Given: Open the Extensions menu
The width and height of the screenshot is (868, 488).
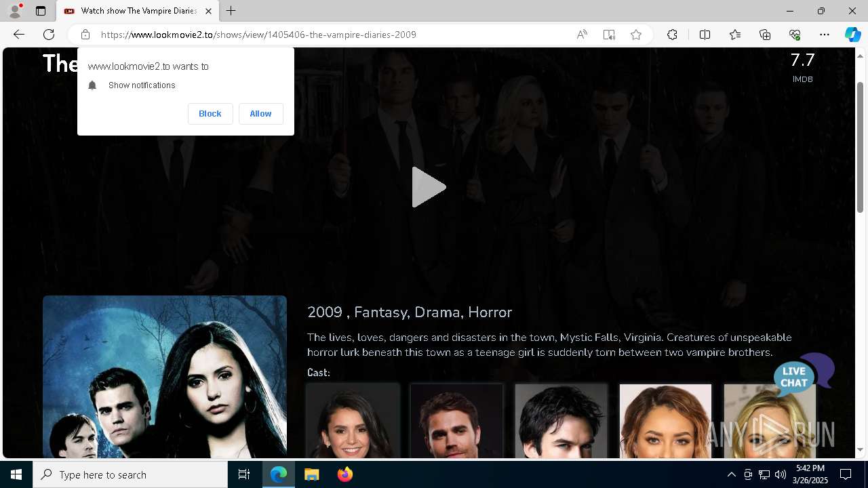Looking at the screenshot, I should [672, 35].
